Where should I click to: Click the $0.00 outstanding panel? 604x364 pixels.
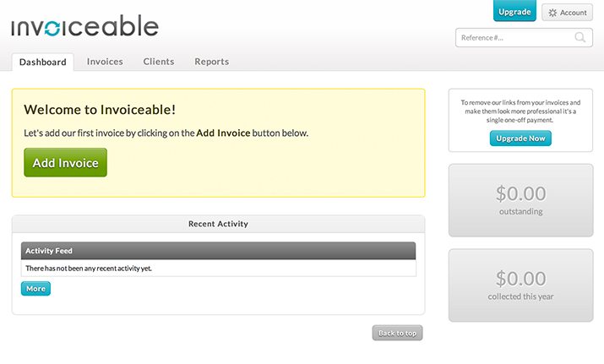(521, 200)
